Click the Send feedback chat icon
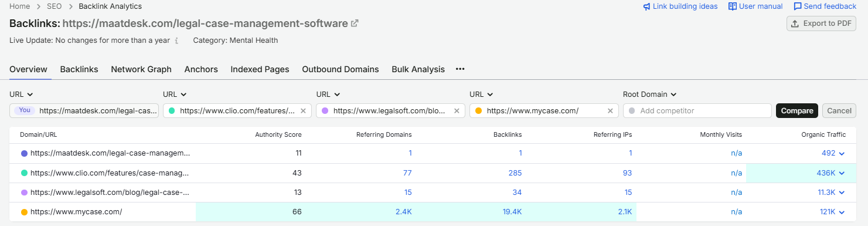 (798, 6)
